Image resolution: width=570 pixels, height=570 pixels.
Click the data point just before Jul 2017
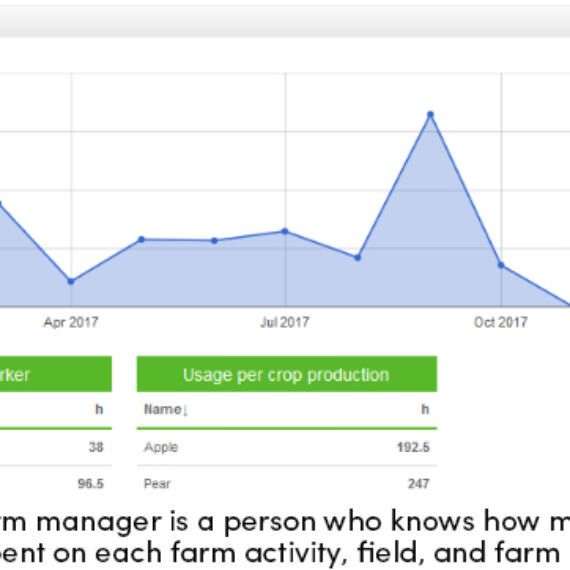214,240
